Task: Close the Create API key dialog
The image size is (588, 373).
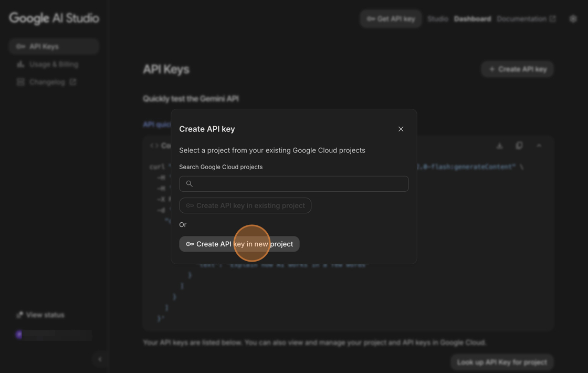Action: (401, 129)
